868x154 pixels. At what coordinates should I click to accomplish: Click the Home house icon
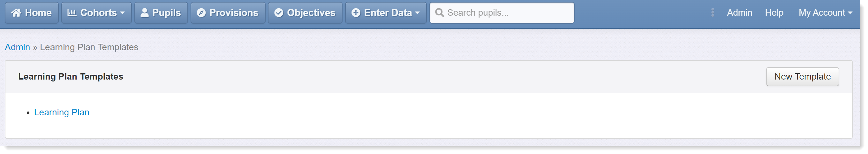pyautogui.click(x=16, y=13)
